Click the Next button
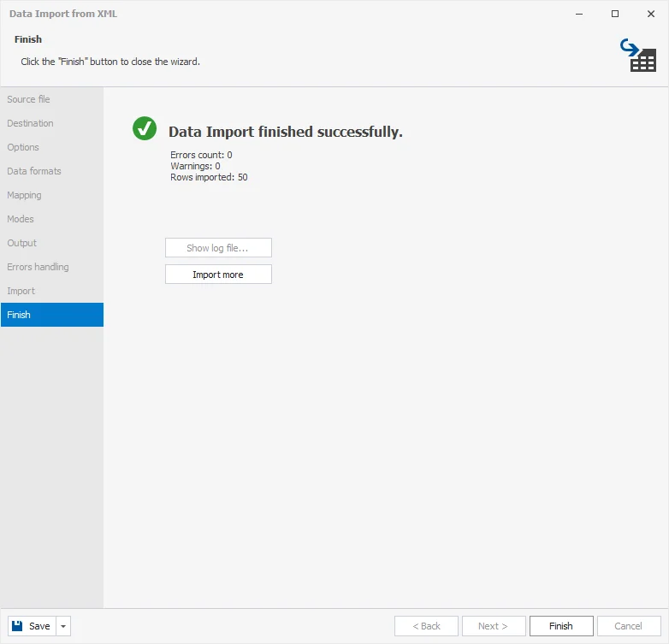 (494, 626)
